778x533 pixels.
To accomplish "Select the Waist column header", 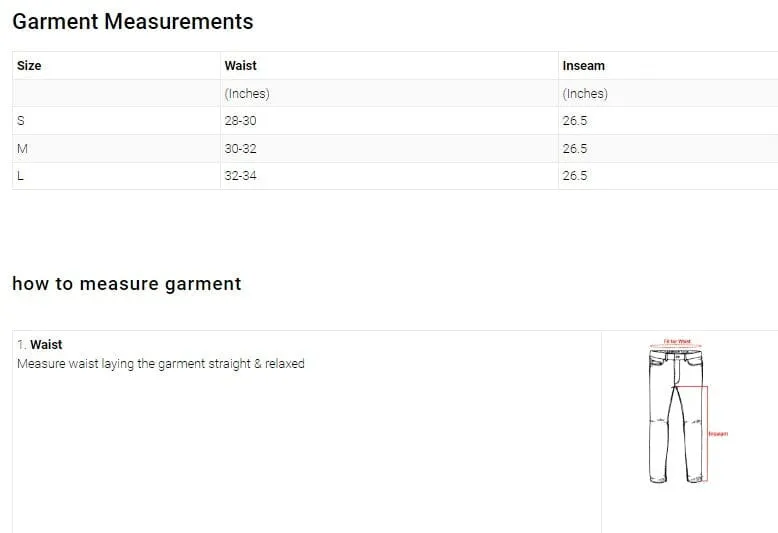I will click(240, 66).
